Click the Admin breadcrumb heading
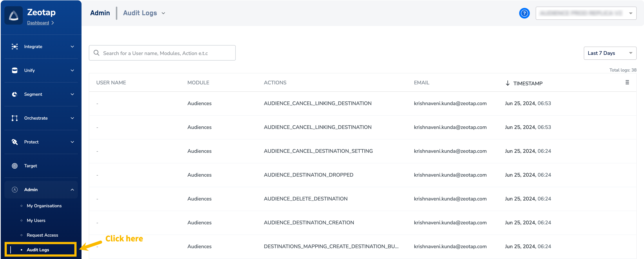 pos(100,13)
